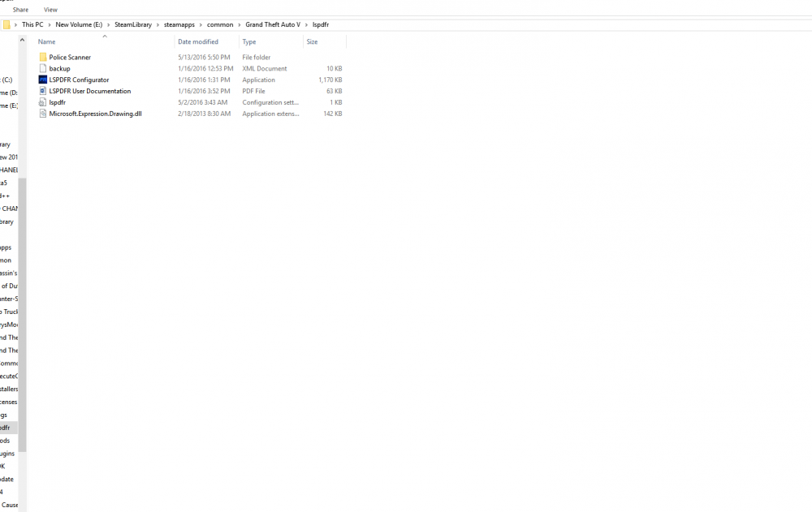
Task: Select the Microsoft.Expression.Drawing.dll file icon
Action: [x=43, y=114]
